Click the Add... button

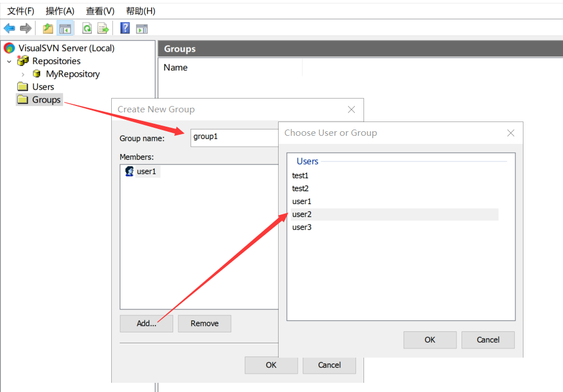point(147,323)
